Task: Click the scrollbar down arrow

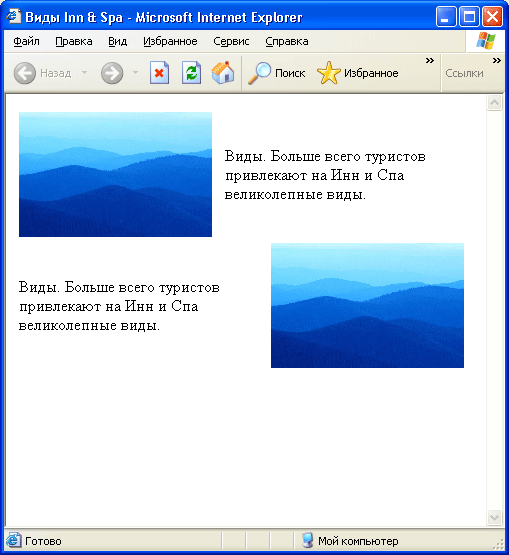Action: (x=494, y=517)
